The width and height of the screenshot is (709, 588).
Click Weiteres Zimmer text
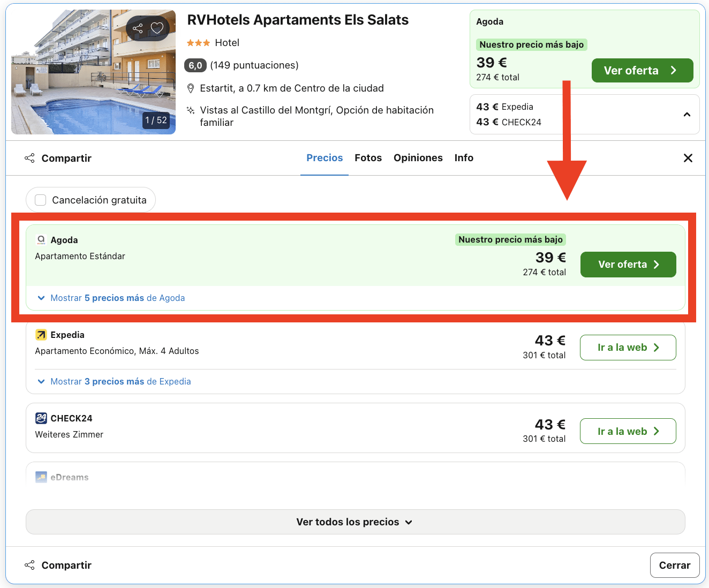click(x=69, y=435)
